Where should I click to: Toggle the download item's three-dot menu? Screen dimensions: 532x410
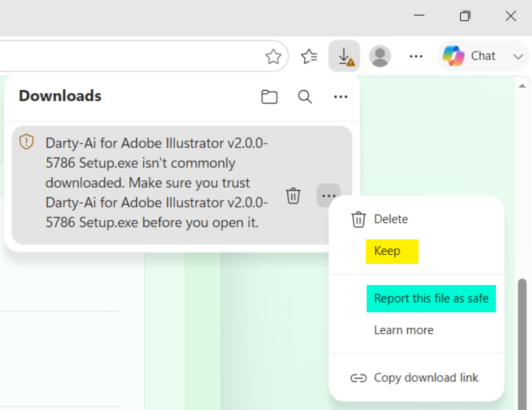pyautogui.click(x=328, y=195)
